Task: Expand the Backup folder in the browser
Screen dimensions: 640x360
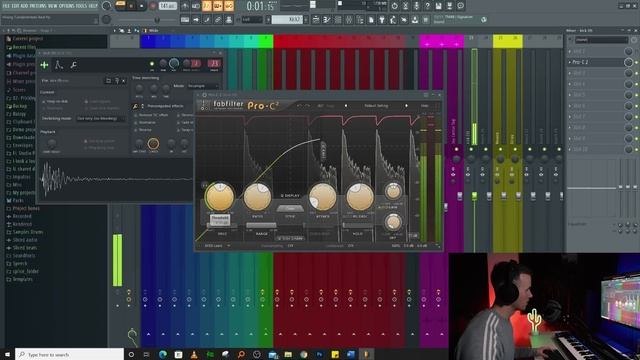Action: 16,106
